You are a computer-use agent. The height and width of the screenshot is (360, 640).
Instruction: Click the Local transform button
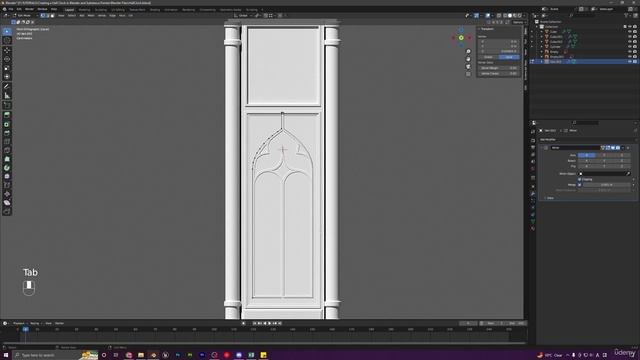pos(509,57)
